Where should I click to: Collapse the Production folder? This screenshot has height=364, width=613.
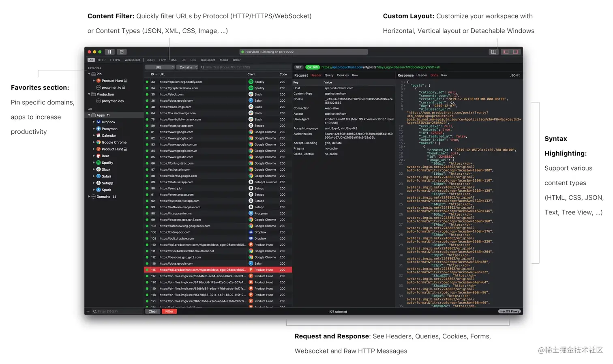click(89, 94)
